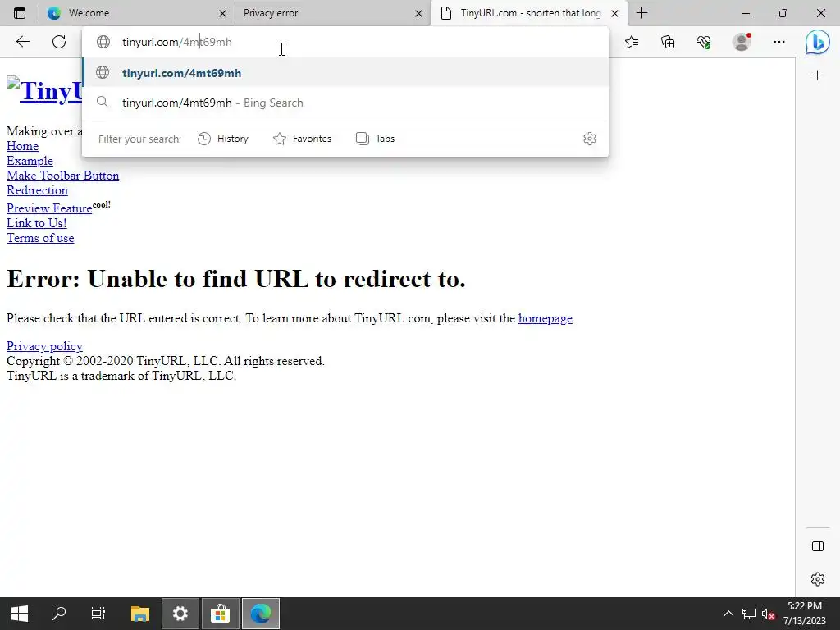The width and height of the screenshot is (840, 630).
Task: Open the Preview Feature link
Action: (x=49, y=208)
